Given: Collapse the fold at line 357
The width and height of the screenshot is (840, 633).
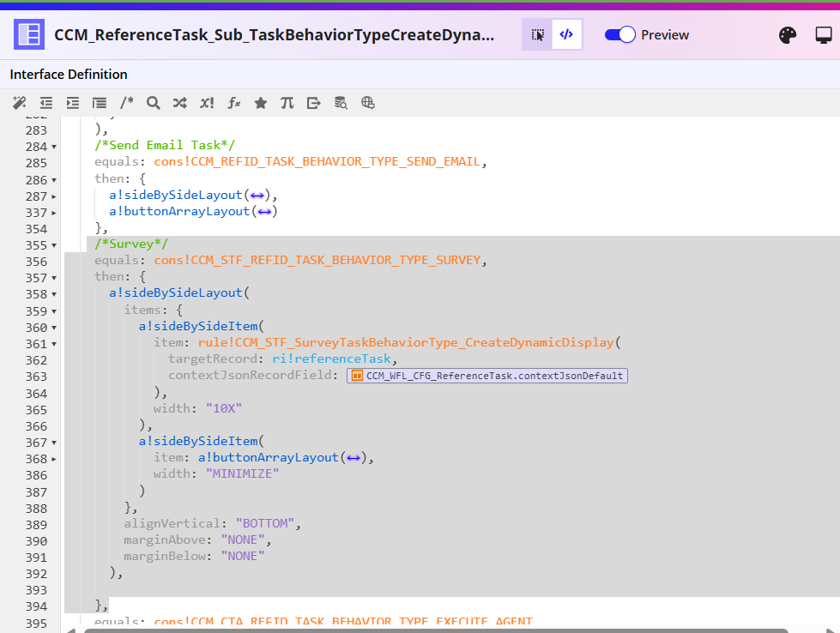Looking at the screenshot, I should (54, 279).
